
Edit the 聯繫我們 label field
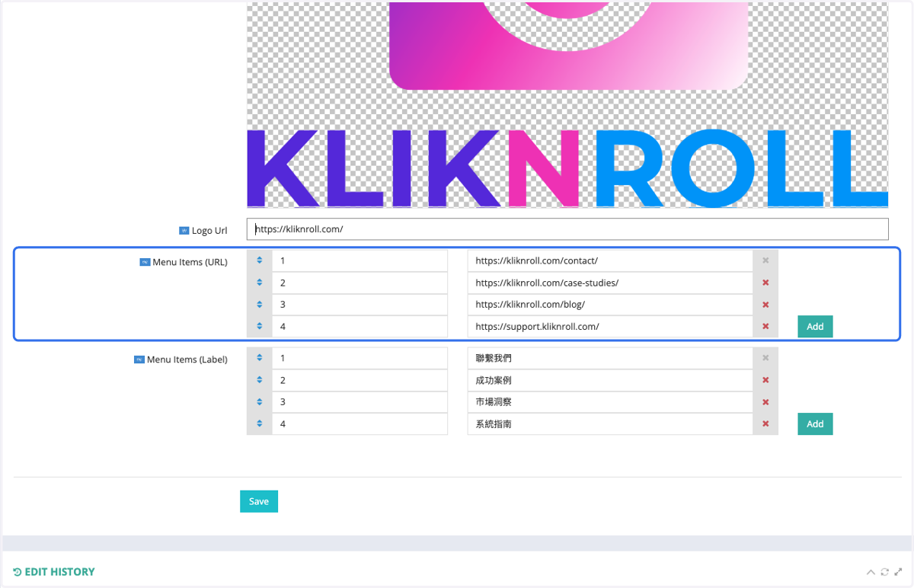click(610, 358)
